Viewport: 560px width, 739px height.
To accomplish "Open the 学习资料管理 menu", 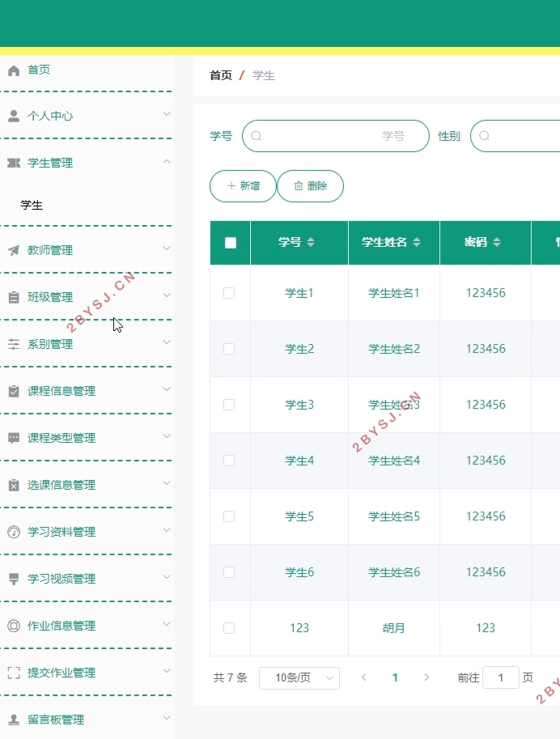I will 87,532.
